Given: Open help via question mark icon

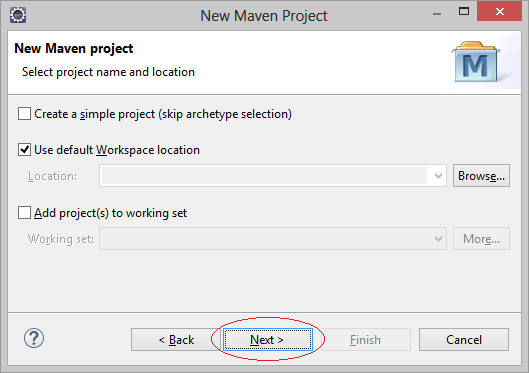Looking at the screenshot, I should tap(34, 338).
